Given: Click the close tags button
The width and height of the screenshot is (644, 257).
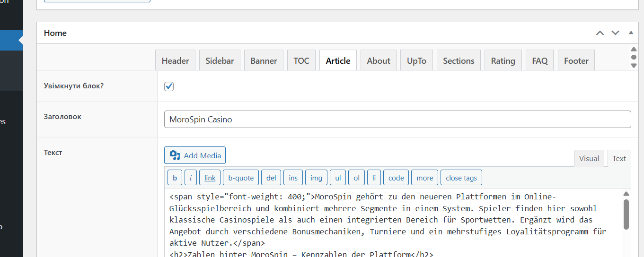Looking at the screenshot, I should (x=461, y=178).
